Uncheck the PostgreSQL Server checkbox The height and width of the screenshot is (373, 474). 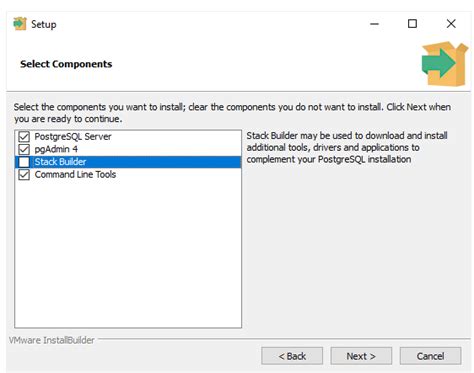pos(24,136)
